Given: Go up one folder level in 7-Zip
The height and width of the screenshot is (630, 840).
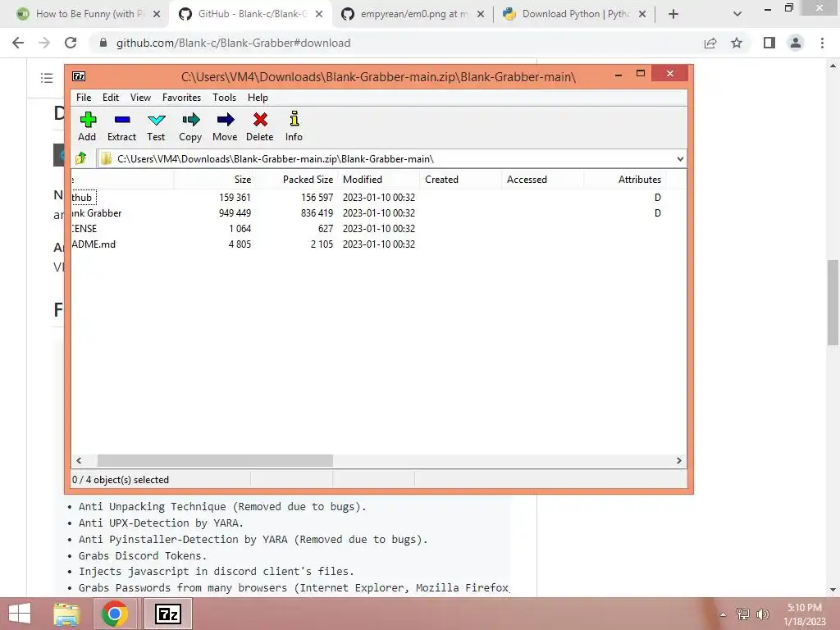Looking at the screenshot, I should pos(81,158).
